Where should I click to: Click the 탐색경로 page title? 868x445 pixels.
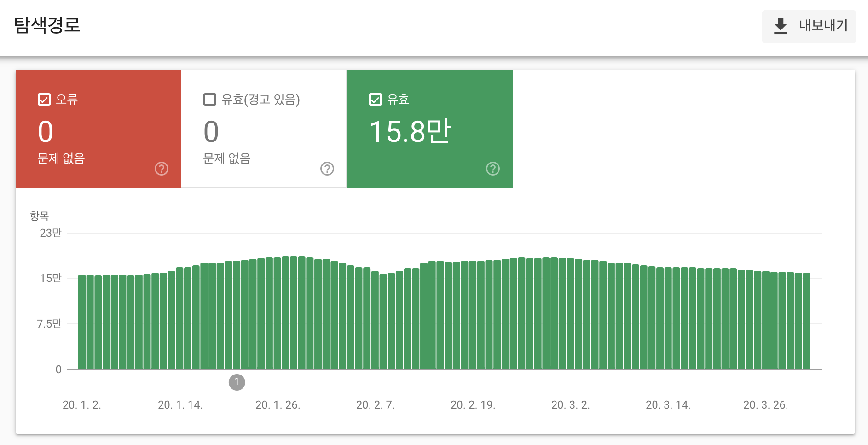[47, 25]
